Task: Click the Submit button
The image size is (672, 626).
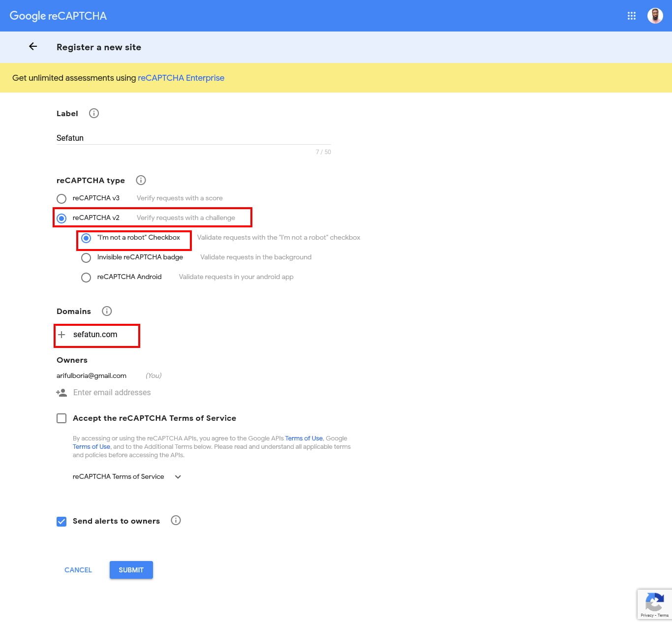Action: [131, 570]
